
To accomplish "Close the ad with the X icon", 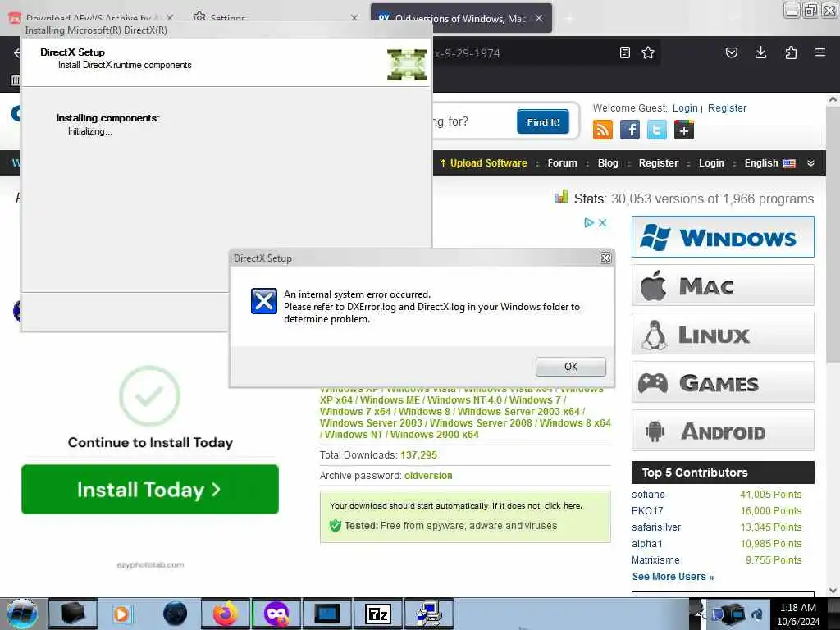I will coord(602,223).
